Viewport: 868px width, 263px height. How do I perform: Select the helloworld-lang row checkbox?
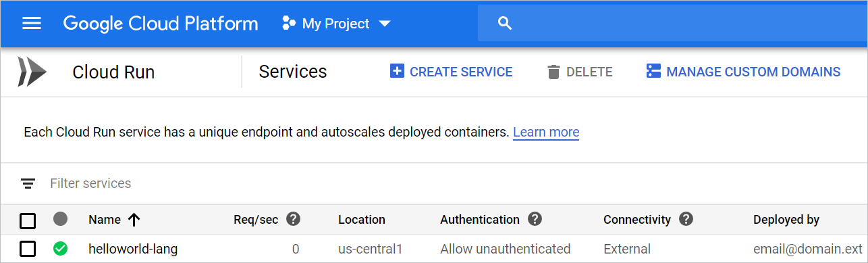28,249
